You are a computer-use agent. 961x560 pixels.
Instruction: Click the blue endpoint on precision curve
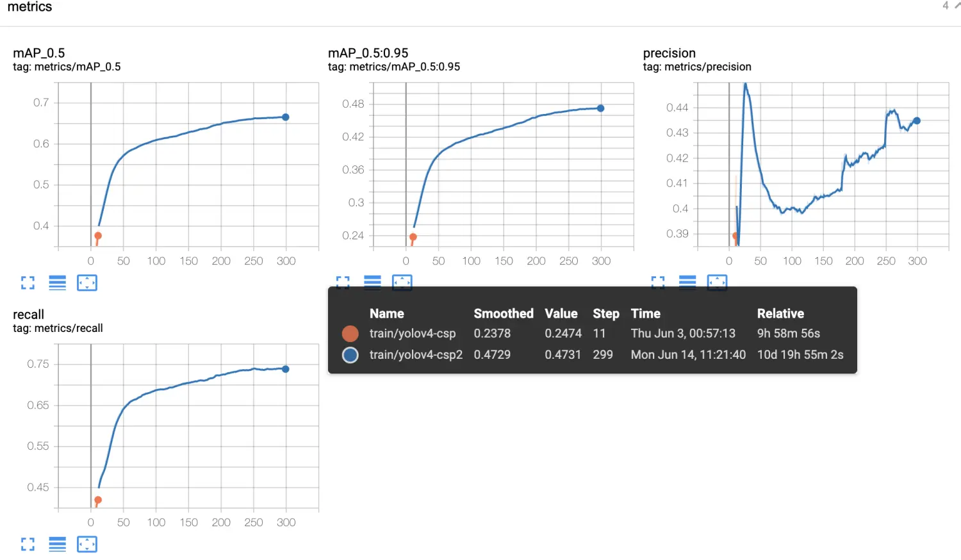click(x=917, y=120)
